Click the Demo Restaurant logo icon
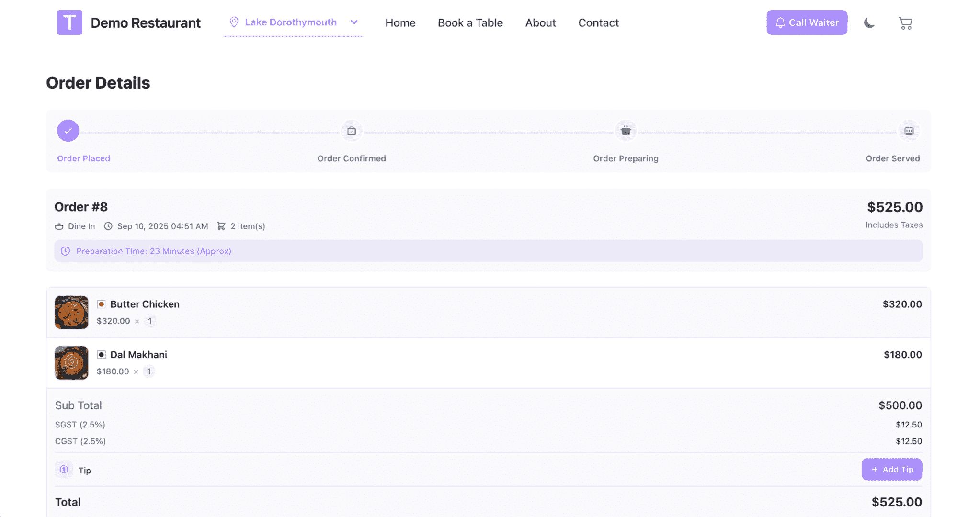The height and width of the screenshot is (517, 980). click(70, 22)
